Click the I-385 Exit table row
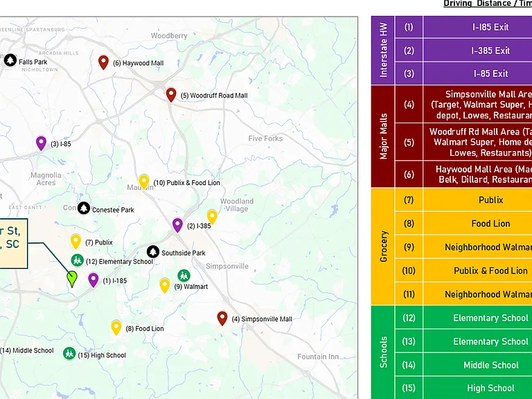The image size is (532, 399). click(464, 51)
